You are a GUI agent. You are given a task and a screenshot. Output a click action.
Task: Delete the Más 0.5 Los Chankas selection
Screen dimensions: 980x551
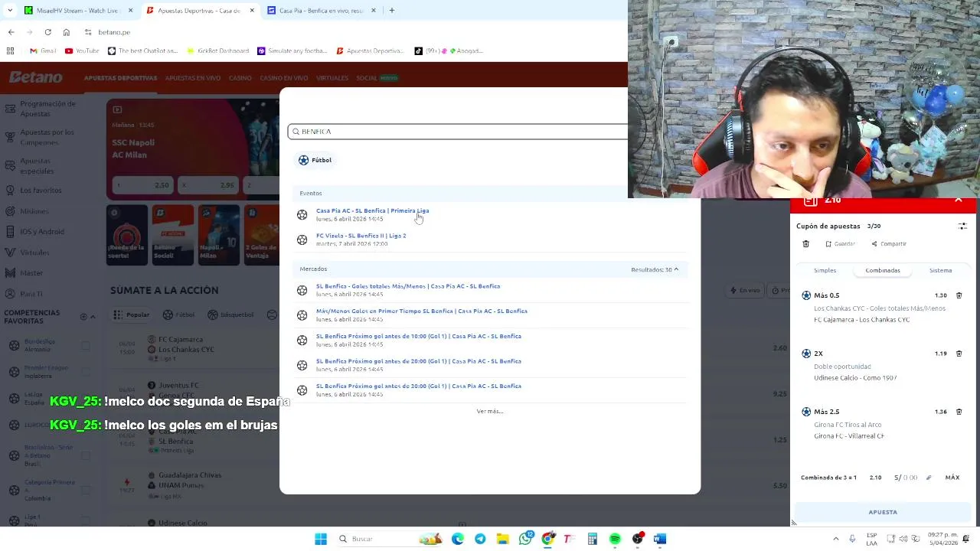click(x=959, y=295)
